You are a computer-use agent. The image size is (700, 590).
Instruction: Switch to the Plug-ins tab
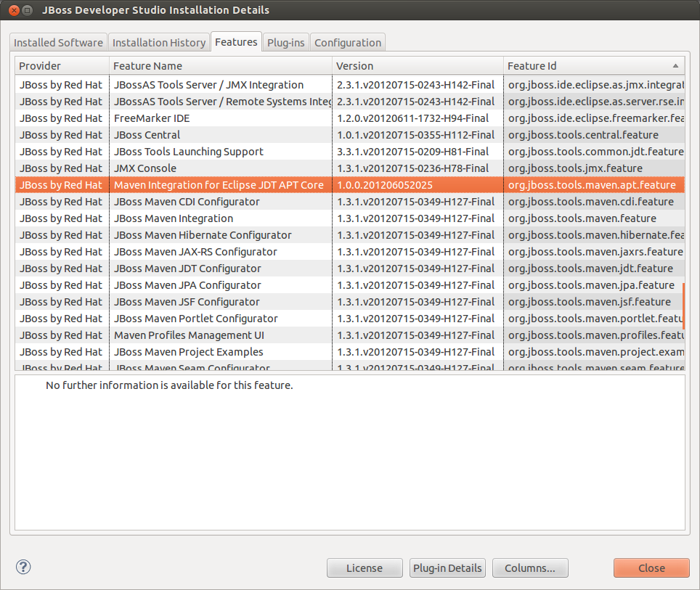pyautogui.click(x=285, y=42)
